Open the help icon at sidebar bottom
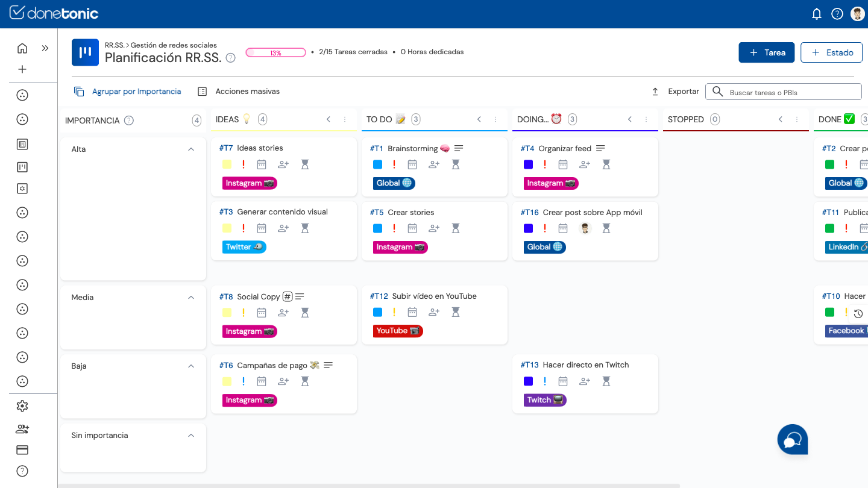Viewport: 868px width, 488px height. click(22, 471)
